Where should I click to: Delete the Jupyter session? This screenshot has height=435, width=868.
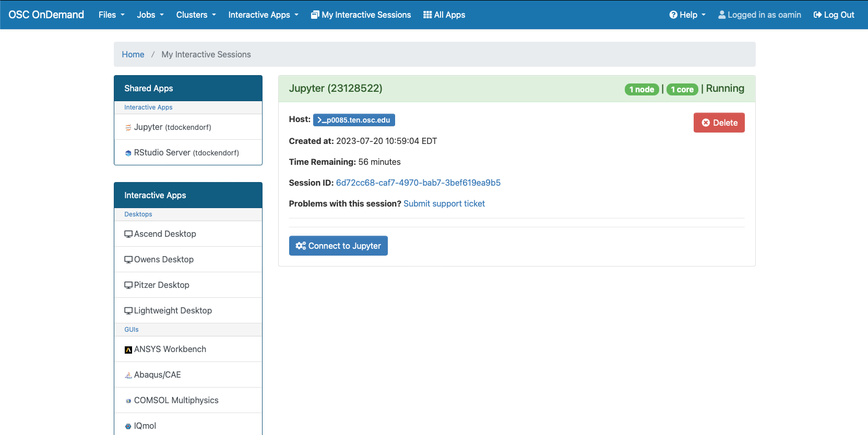point(719,123)
